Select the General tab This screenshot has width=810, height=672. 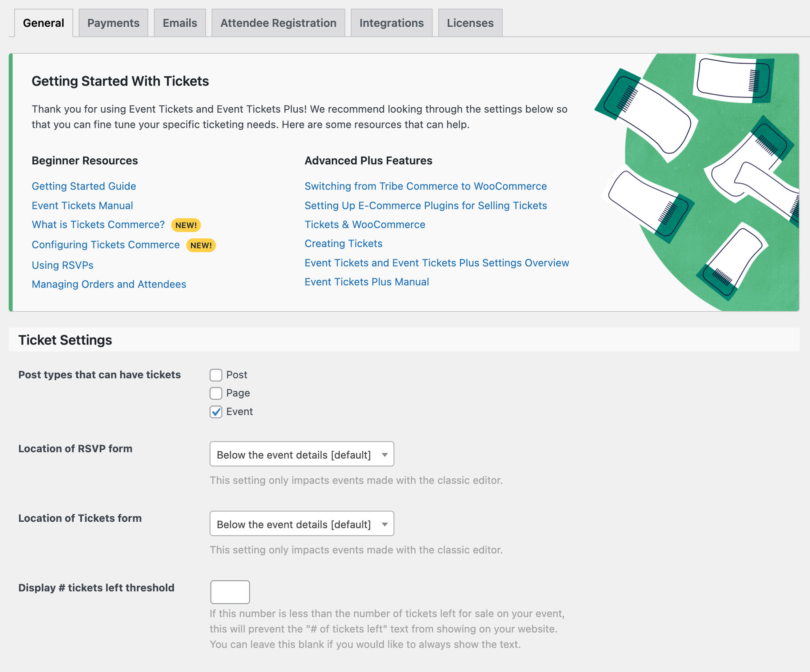43,23
